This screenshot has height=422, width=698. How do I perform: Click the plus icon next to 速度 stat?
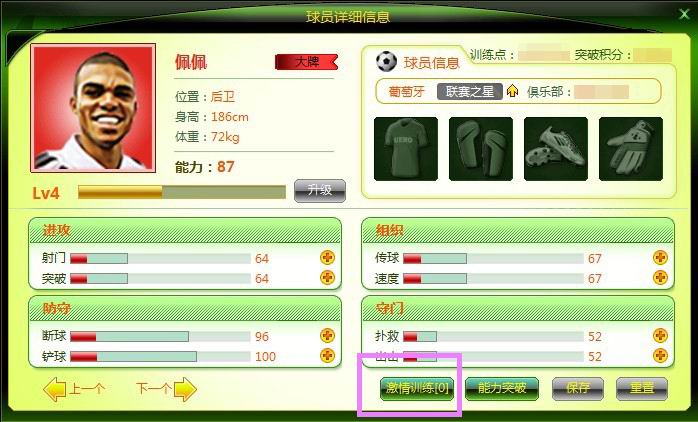pos(660,277)
